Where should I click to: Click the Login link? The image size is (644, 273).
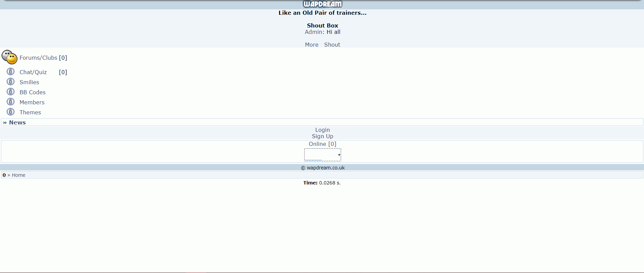322,130
